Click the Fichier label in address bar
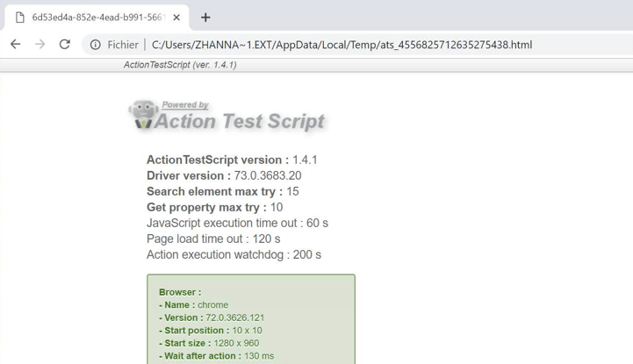Screen dimensions: 633x364 (123, 45)
